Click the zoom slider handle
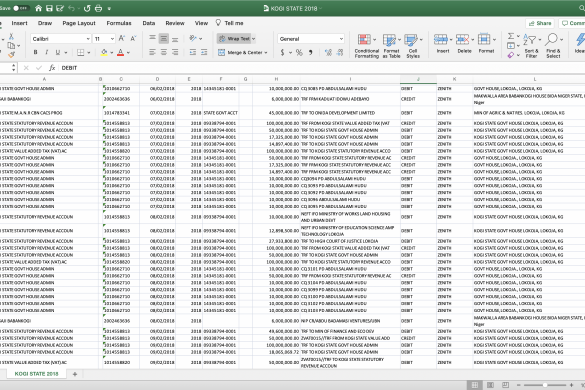This screenshot has width=585, height=390. [545, 385]
